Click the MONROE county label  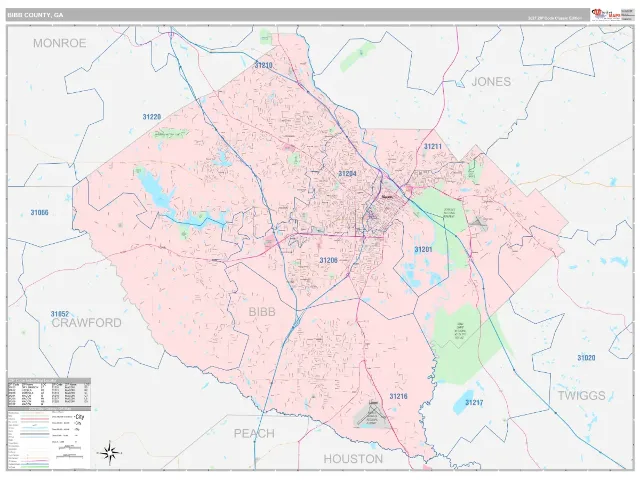click(x=60, y=43)
